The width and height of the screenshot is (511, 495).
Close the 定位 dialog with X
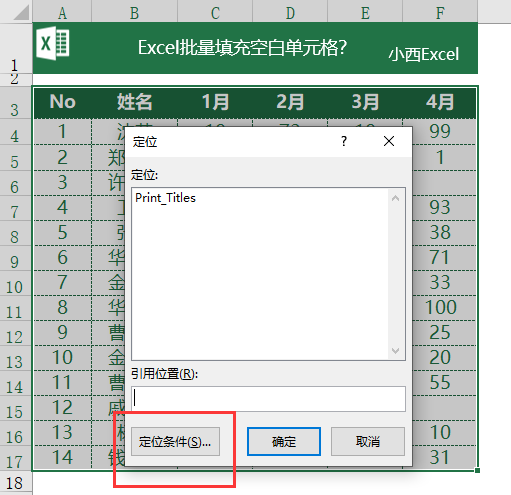coord(389,141)
